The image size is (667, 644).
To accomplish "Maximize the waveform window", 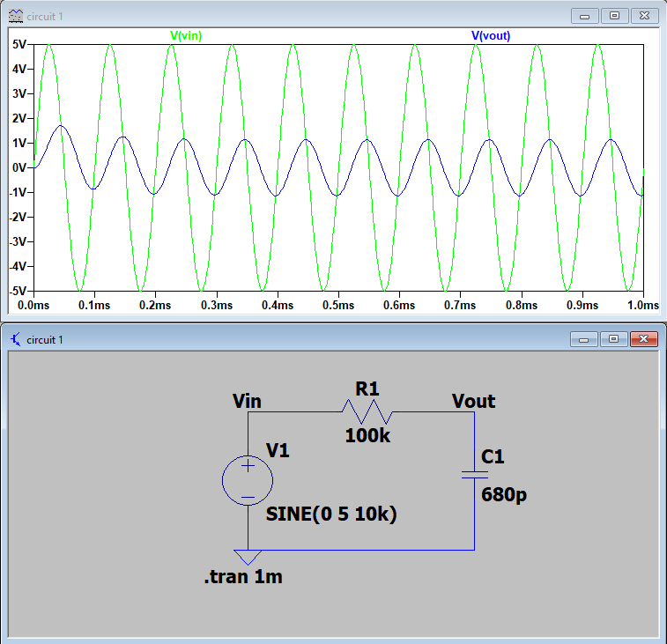I will point(614,16).
